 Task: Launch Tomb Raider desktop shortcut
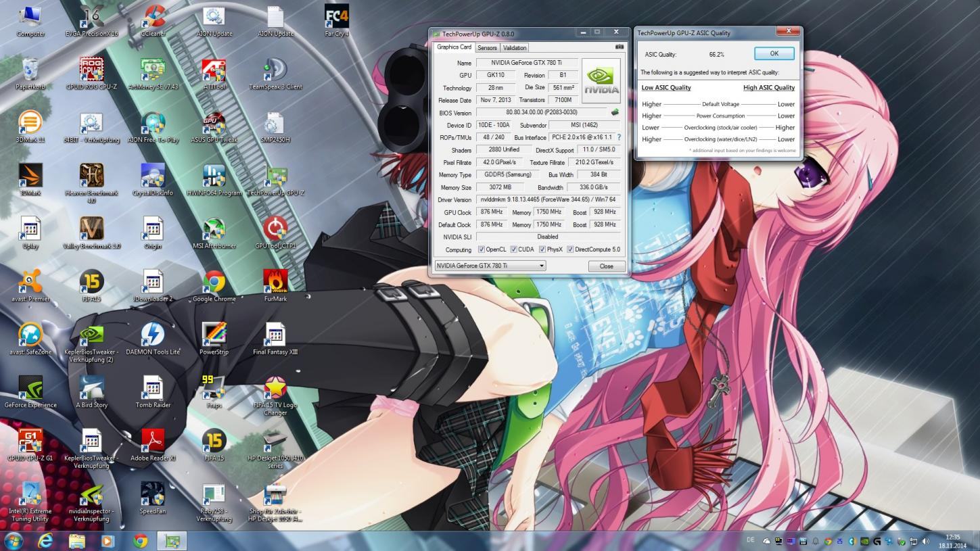click(153, 392)
